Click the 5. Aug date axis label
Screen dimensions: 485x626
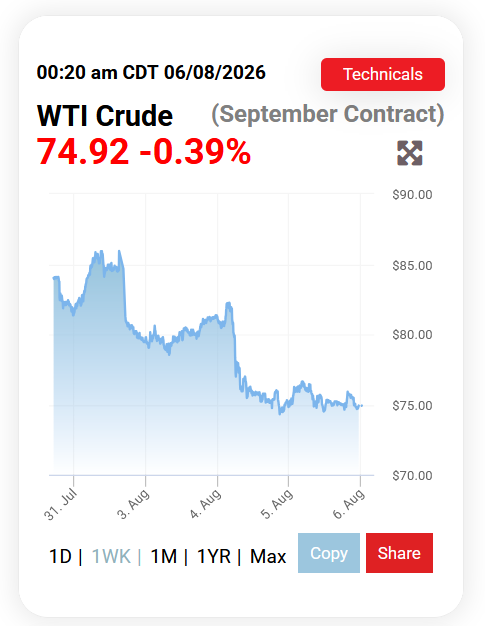click(x=277, y=504)
